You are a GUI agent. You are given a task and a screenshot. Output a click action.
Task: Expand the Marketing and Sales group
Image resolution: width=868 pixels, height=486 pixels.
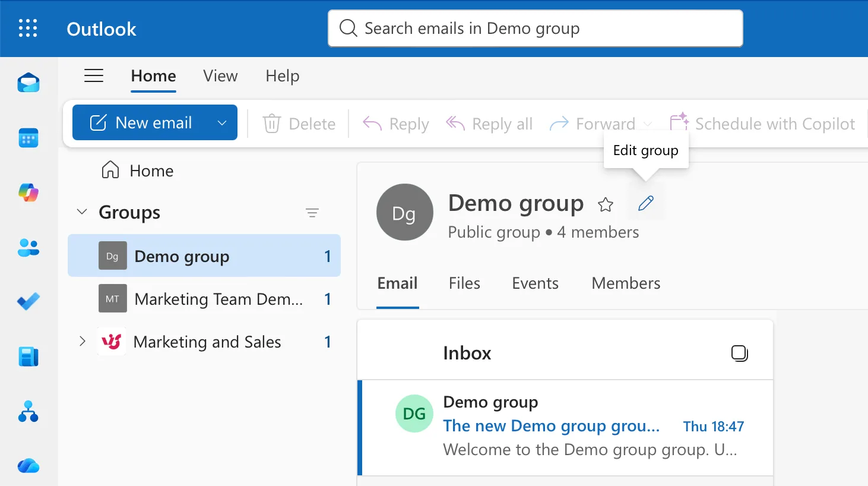82,342
